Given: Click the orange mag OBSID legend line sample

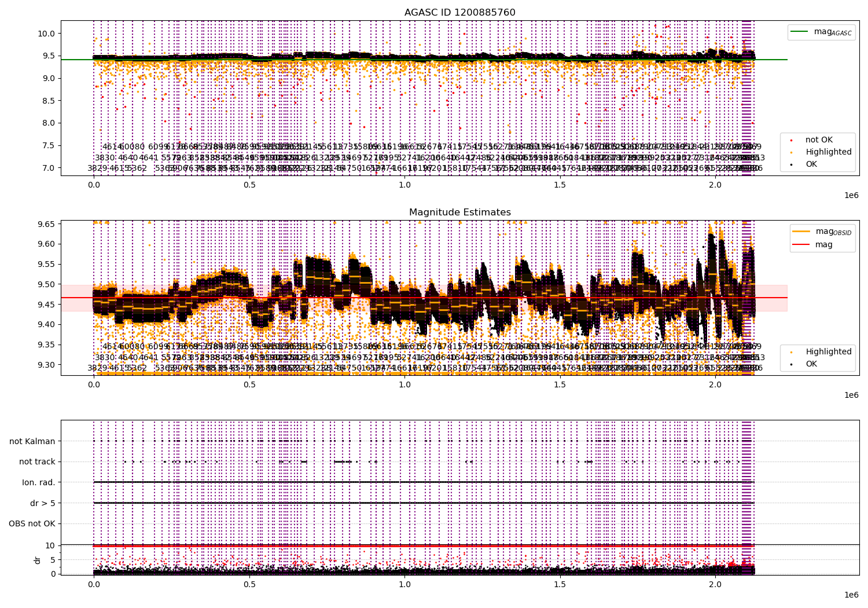Looking at the screenshot, I should point(801,232).
